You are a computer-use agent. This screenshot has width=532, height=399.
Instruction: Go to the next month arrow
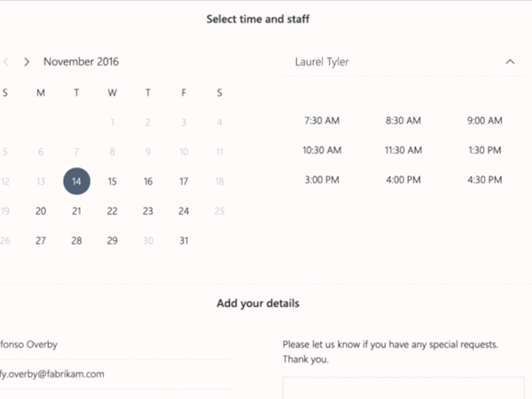pyautogui.click(x=27, y=62)
